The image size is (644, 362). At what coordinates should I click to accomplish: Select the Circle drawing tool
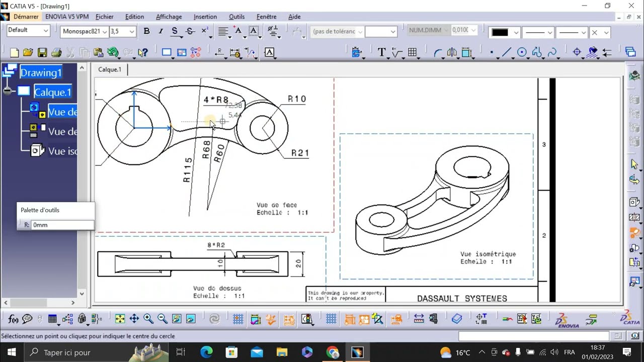click(x=522, y=52)
